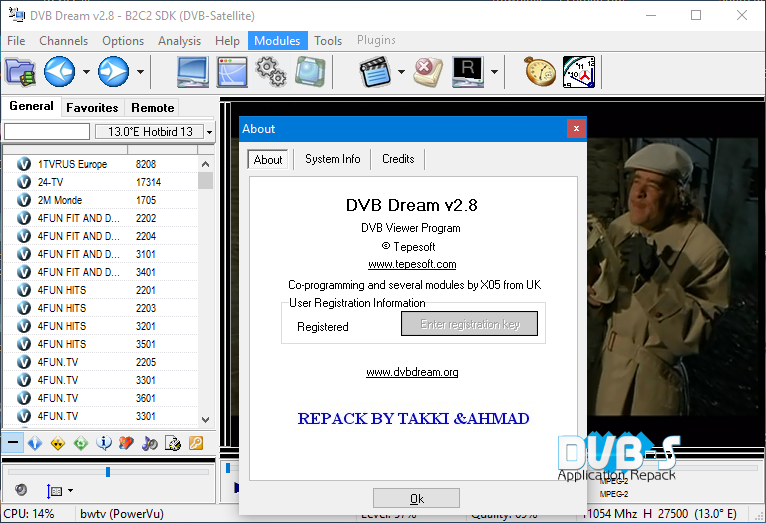Viewport: 766px width, 523px height.
Task: Open the Tools menu
Action: [328, 41]
